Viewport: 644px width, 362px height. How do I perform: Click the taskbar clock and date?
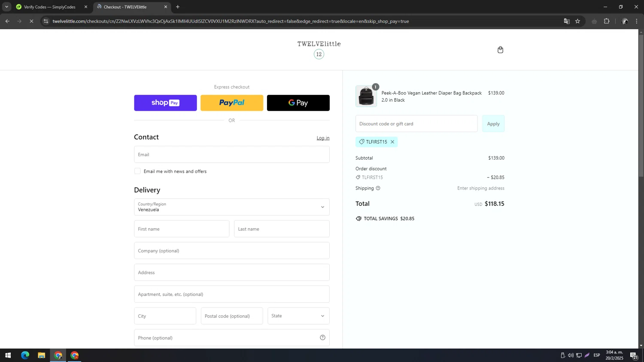pyautogui.click(x=614, y=355)
